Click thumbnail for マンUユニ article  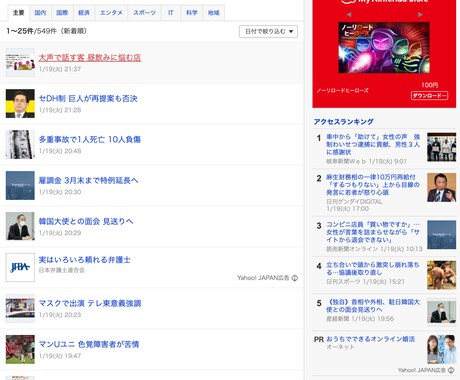pos(20,349)
